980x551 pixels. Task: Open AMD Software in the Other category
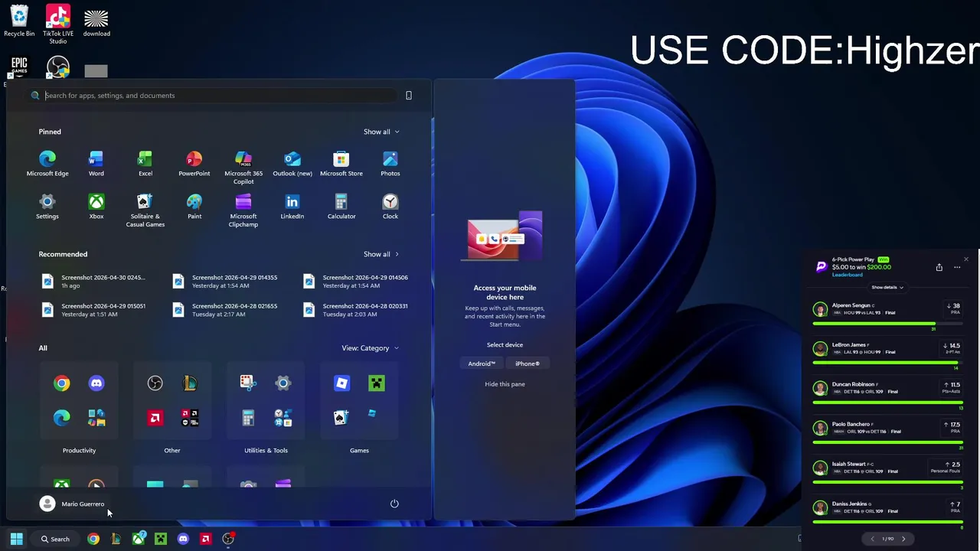tap(155, 418)
